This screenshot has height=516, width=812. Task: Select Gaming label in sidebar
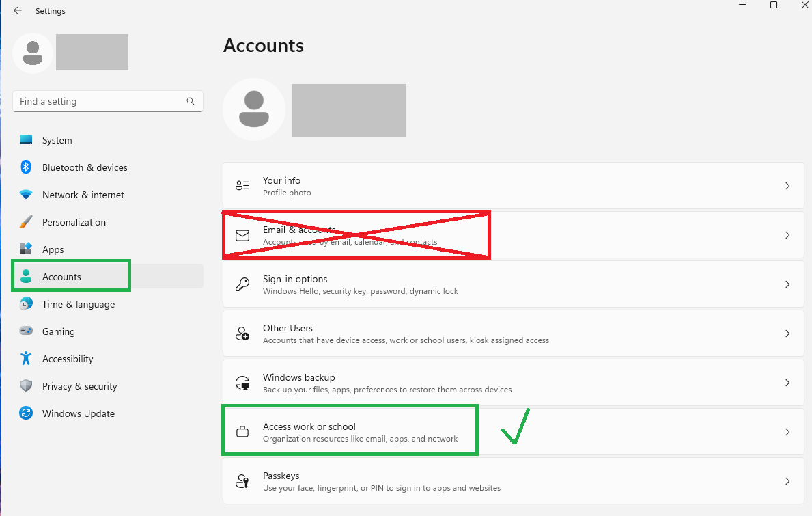pos(59,331)
